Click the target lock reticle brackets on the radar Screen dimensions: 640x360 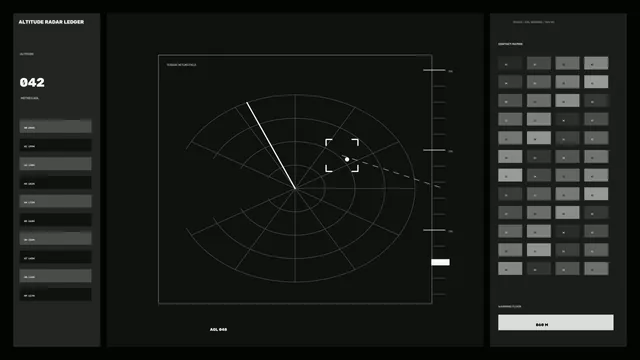coord(342,156)
